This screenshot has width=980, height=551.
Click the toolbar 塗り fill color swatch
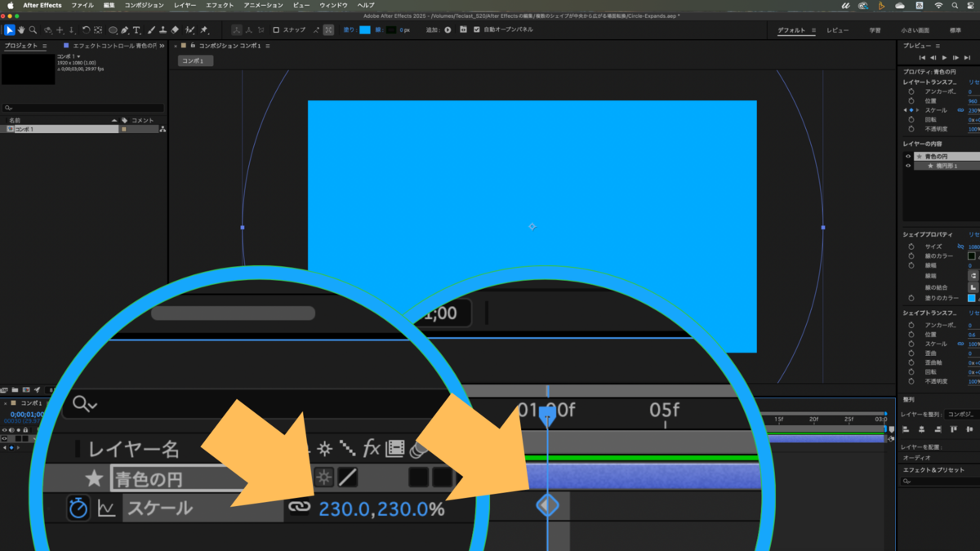365,30
